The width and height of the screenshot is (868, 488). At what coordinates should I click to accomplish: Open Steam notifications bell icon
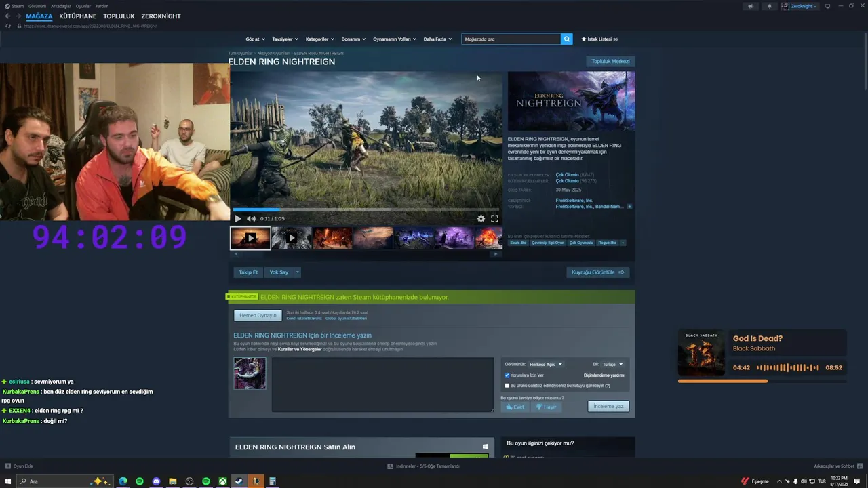pos(769,6)
